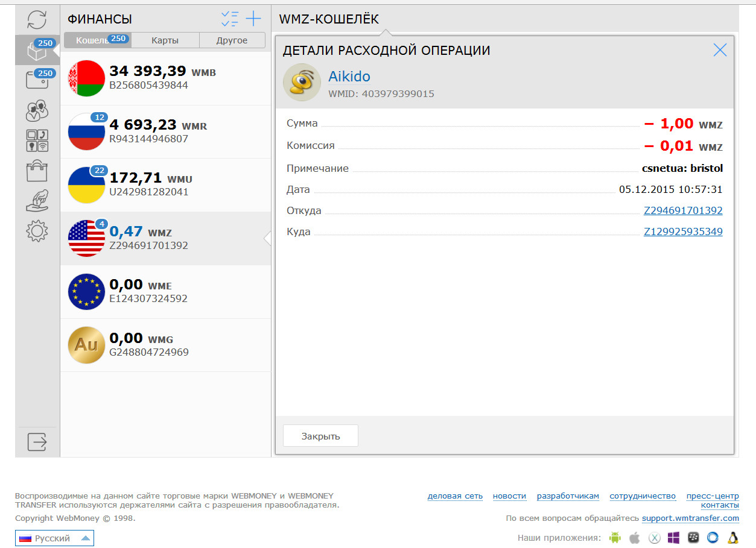Click the commission − 0,01 WMZ
Image resolution: width=756 pixels, height=548 pixels.
pyautogui.click(x=683, y=145)
